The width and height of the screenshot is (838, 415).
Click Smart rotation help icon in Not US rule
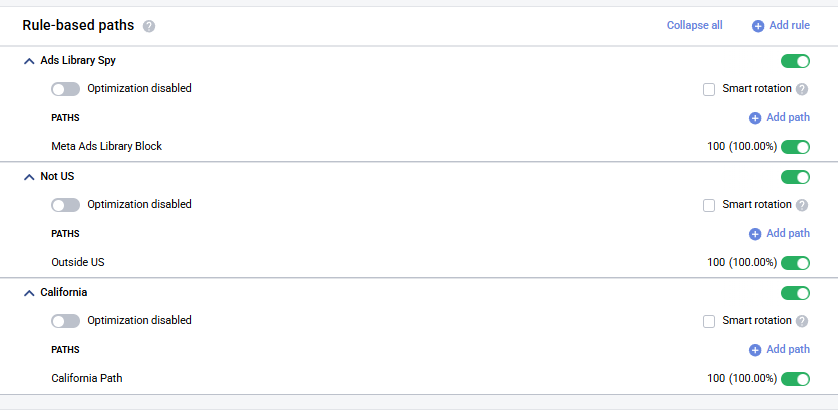pos(802,205)
